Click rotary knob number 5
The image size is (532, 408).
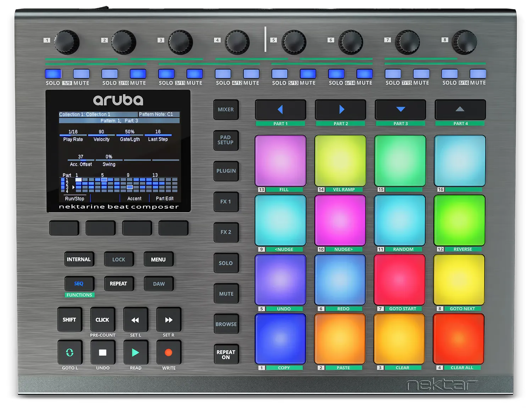coord(294,42)
